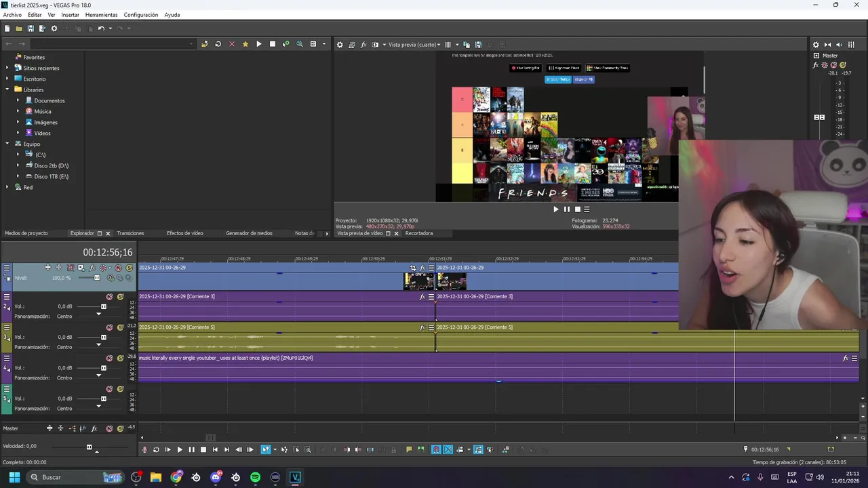The height and width of the screenshot is (488, 868).
Task: Refresh the Explorer panel
Action: [218, 44]
